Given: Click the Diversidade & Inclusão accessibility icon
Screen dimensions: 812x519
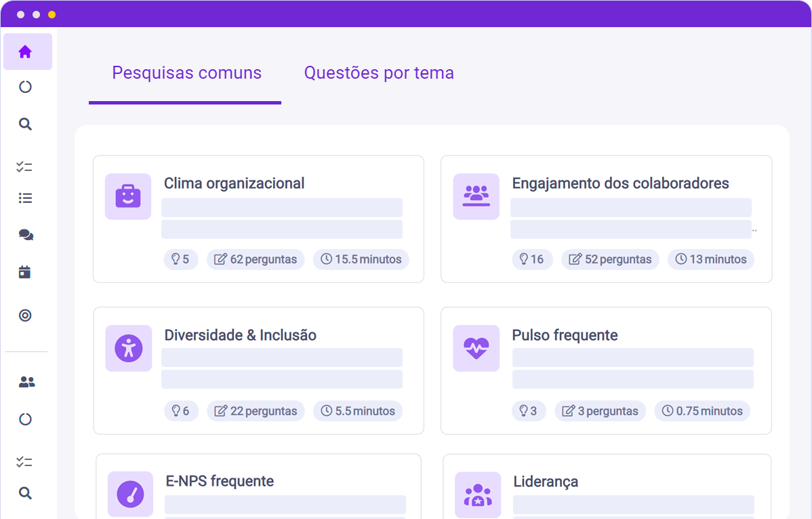Looking at the screenshot, I should (129, 348).
